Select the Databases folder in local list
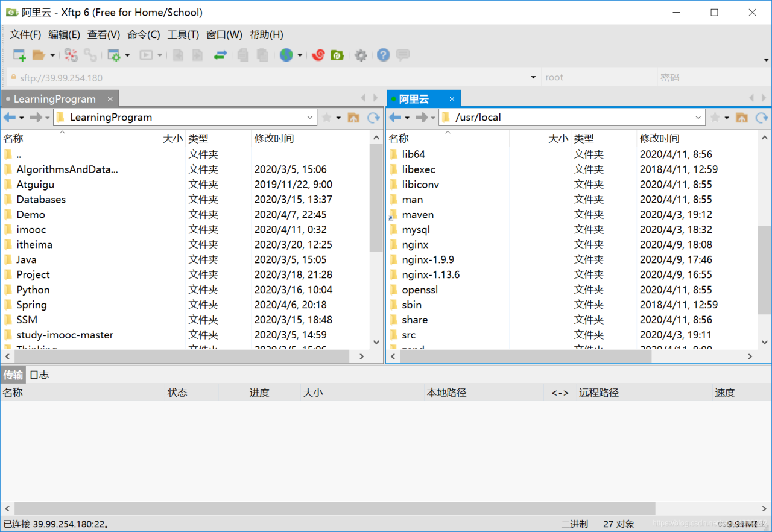The image size is (772, 532). (41, 200)
